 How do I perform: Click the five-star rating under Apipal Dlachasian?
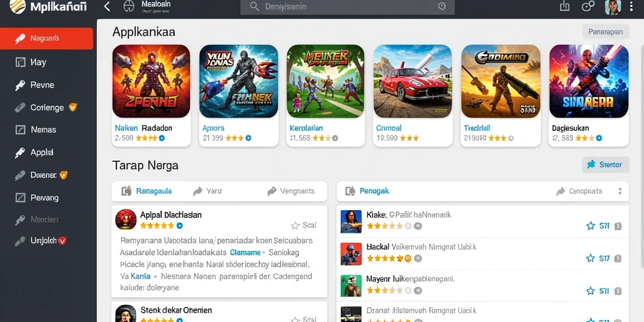click(157, 226)
